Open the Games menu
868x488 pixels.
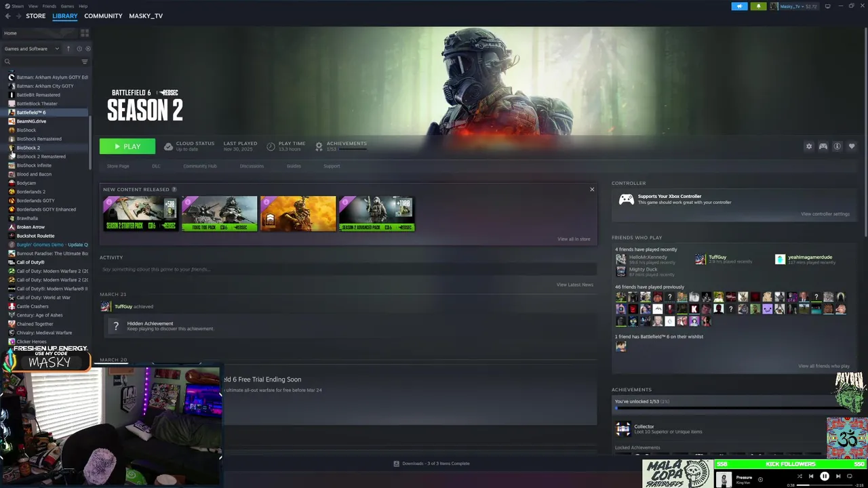67,6
